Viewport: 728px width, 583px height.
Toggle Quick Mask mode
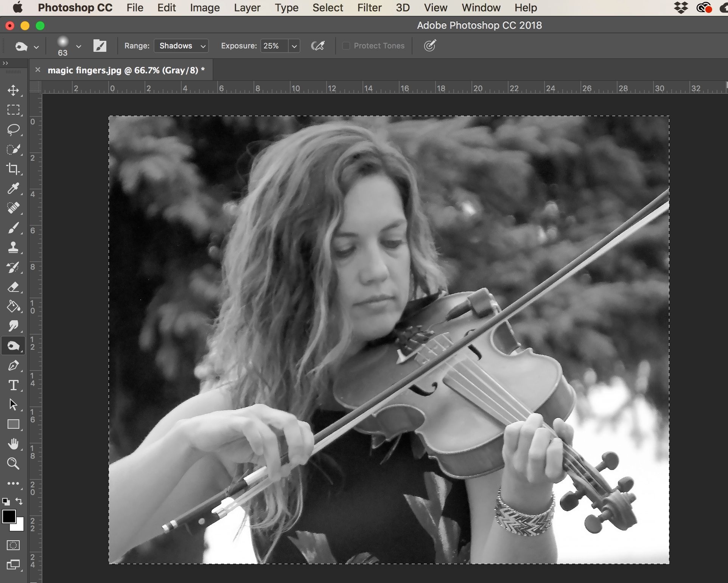(x=13, y=545)
